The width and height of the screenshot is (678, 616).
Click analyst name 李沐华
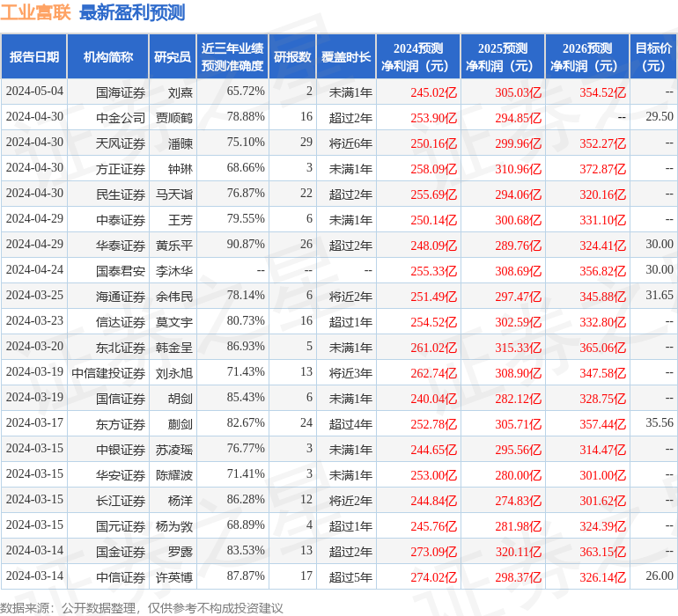coord(174,271)
